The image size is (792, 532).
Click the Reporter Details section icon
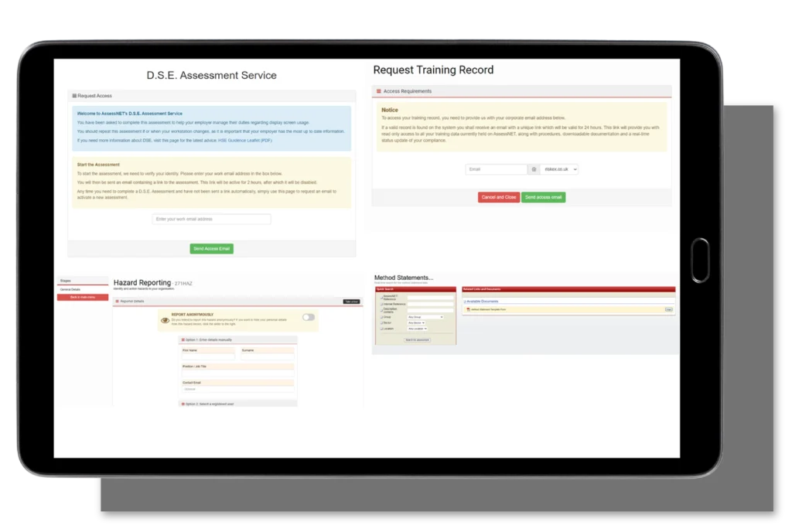[x=116, y=301]
